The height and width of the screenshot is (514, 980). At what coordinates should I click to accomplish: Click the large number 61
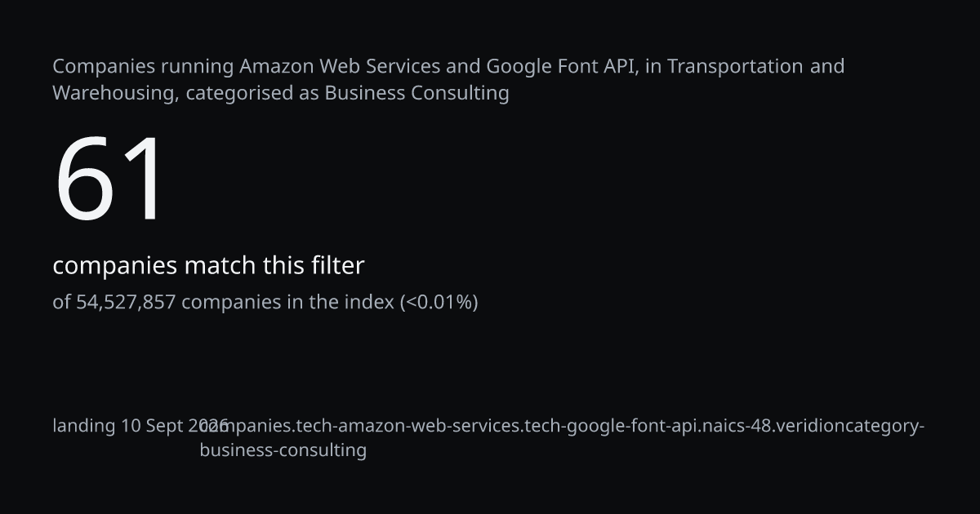coord(110,180)
